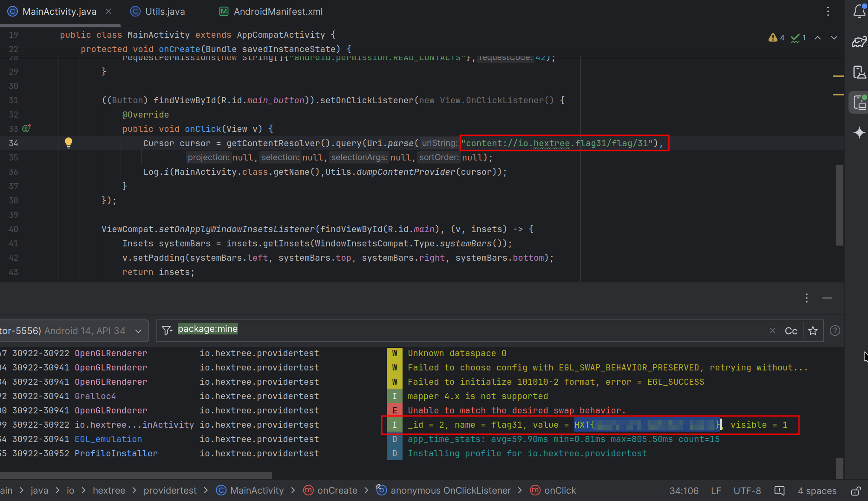Open the Logcat filter help icon
Image resolution: width=868 pixels, height=501 pixels.
835,331
